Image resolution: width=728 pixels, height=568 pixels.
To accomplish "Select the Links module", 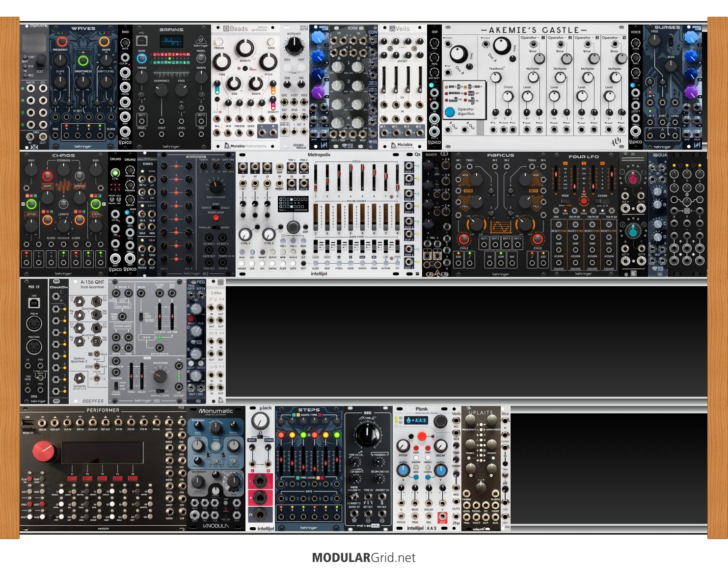I will [x=216, y=341].
